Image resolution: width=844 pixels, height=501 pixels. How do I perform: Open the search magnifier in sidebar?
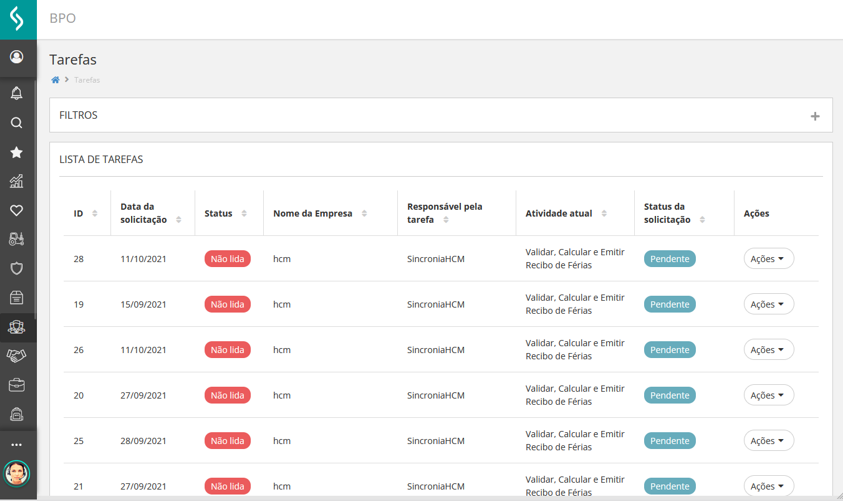click(17, 123)
